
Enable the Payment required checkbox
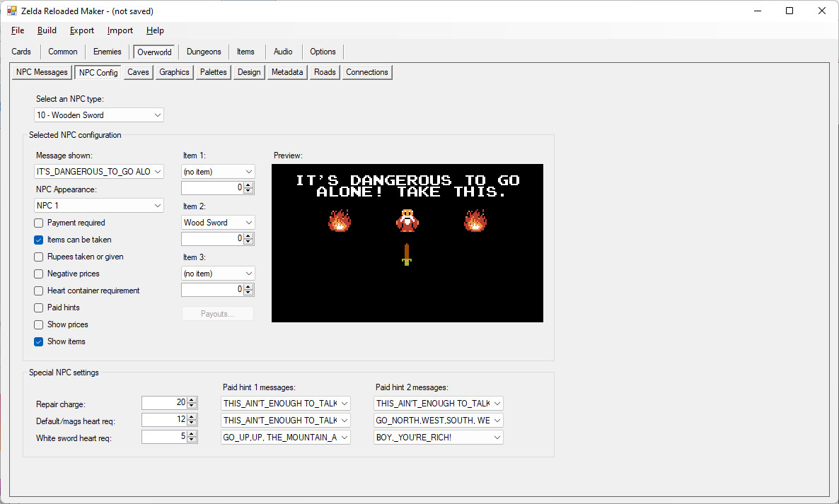pyautogui.click(x=38, y=223)
